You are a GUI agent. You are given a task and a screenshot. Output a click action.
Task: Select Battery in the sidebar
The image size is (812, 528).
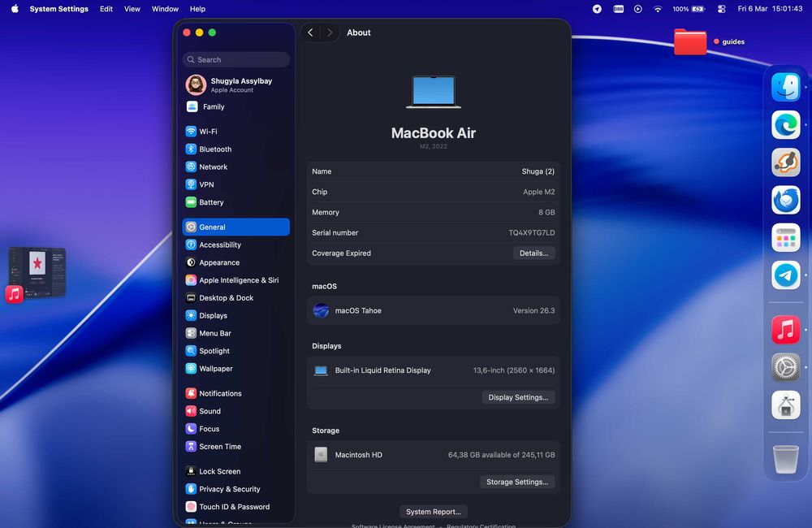click(235, 202)
